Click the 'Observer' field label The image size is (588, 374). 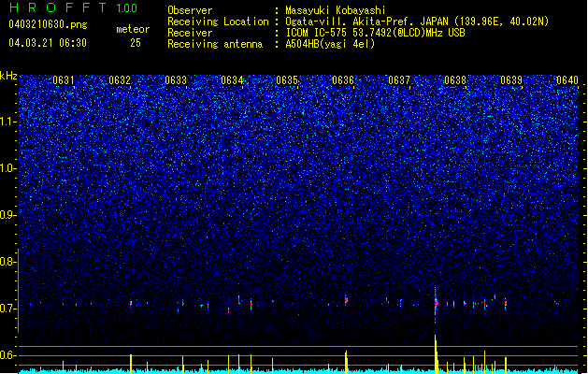pyautogui.click(x=190, y=10)
